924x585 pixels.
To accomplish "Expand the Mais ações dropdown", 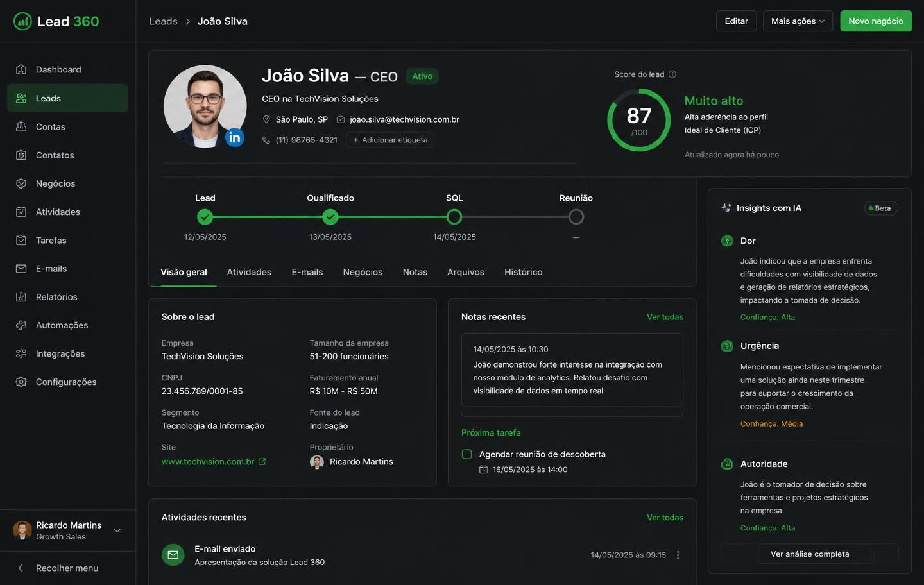I will coord(798,21).
